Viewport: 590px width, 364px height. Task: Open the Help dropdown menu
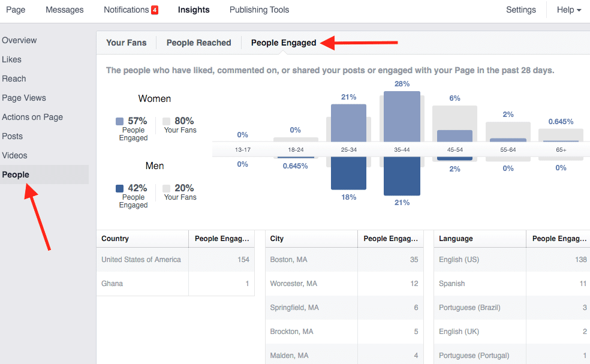568,10
